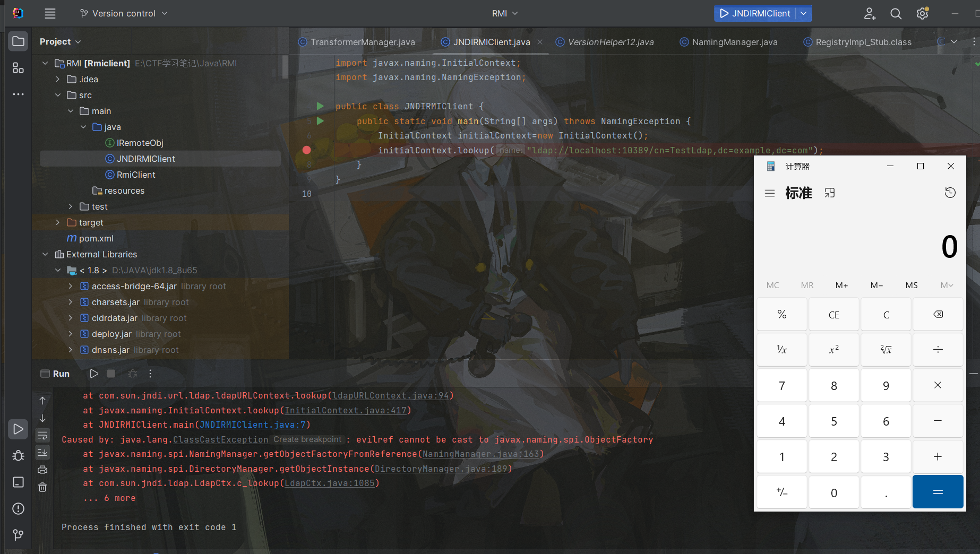Open Run panel more options menu

coord(150,374)
